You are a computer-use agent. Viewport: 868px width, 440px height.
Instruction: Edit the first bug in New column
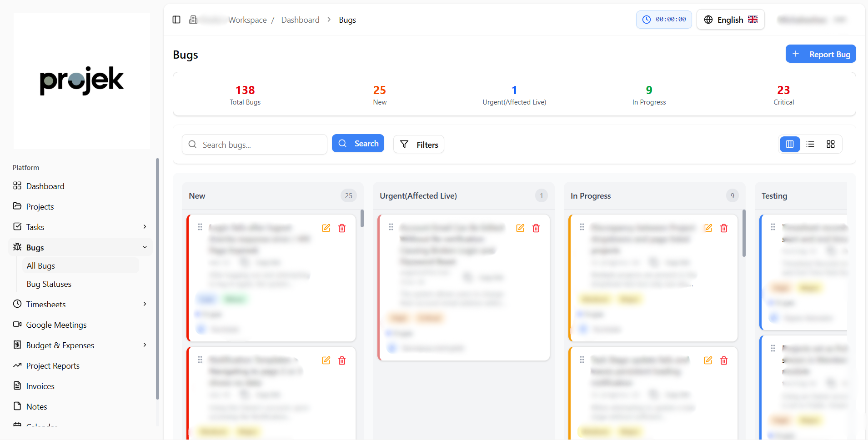pyautogui.click(x=326, y=228)
